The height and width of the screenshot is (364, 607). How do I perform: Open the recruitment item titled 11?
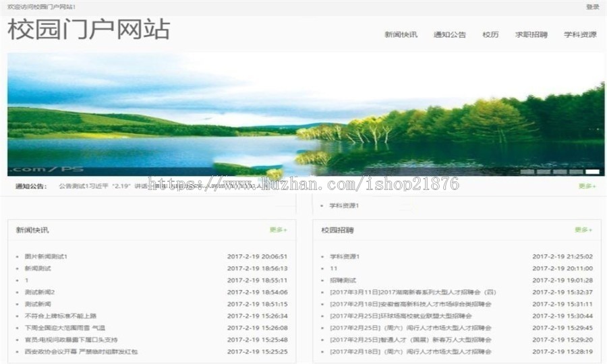pyautogui.click(x=333, y=268)
